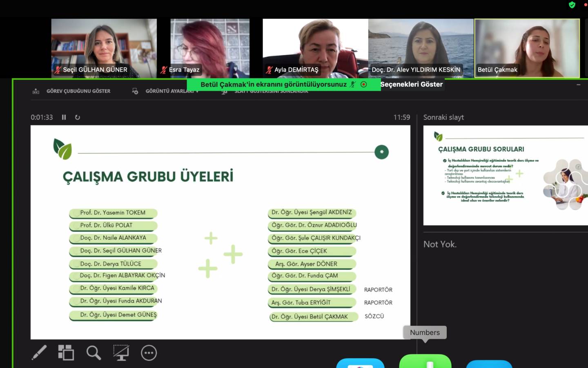Click Dr. Öğr. Üyesi Şengül AKDENİZ entry
Image resolution: width=588 pixels, height=368 pixels.
click(312, 213)
